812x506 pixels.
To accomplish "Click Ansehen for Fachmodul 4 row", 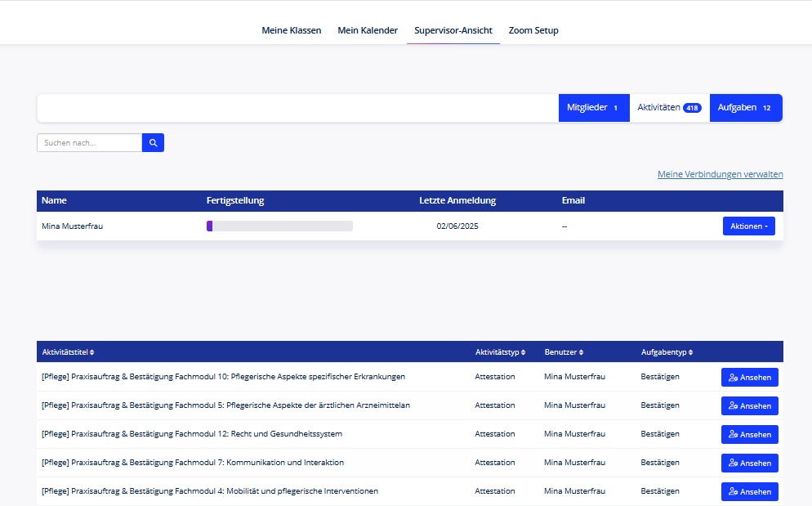I will [749, 491].
